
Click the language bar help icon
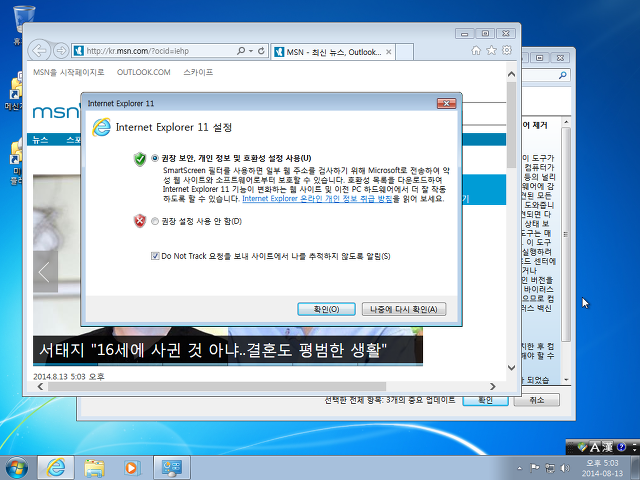pyautogui.click(x=621, y=447)
